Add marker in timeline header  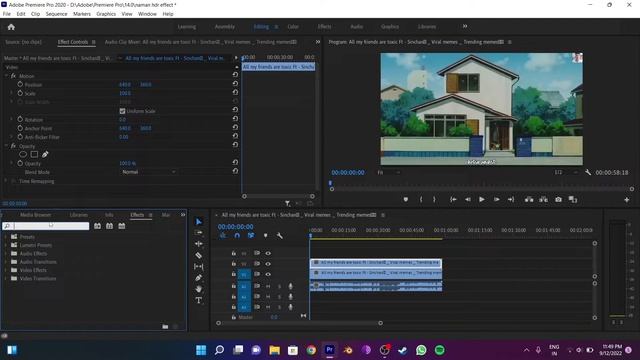[x=265, y=236]
